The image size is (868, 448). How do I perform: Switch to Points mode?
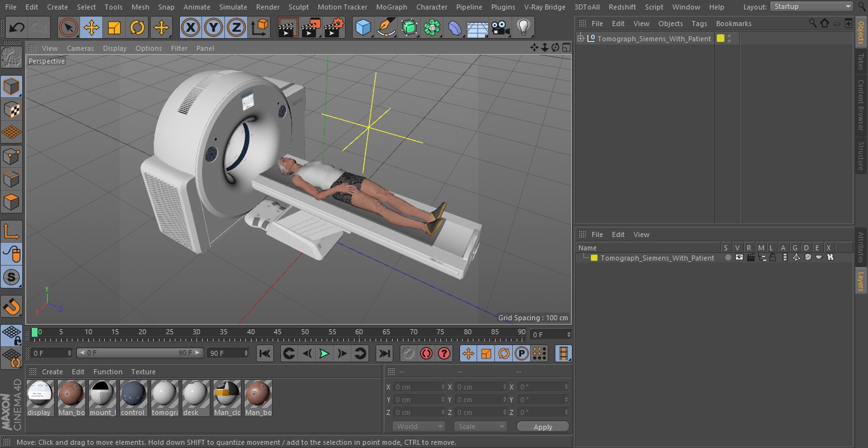11,156
